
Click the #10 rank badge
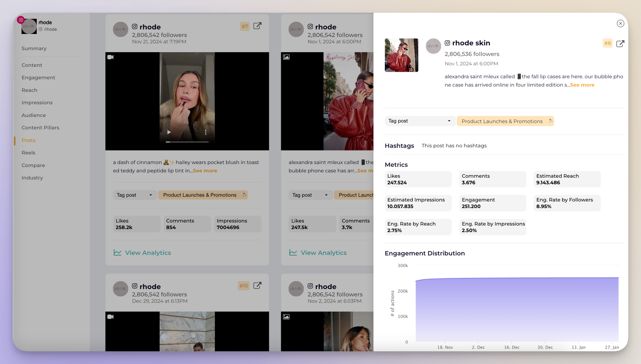(244, 286)
